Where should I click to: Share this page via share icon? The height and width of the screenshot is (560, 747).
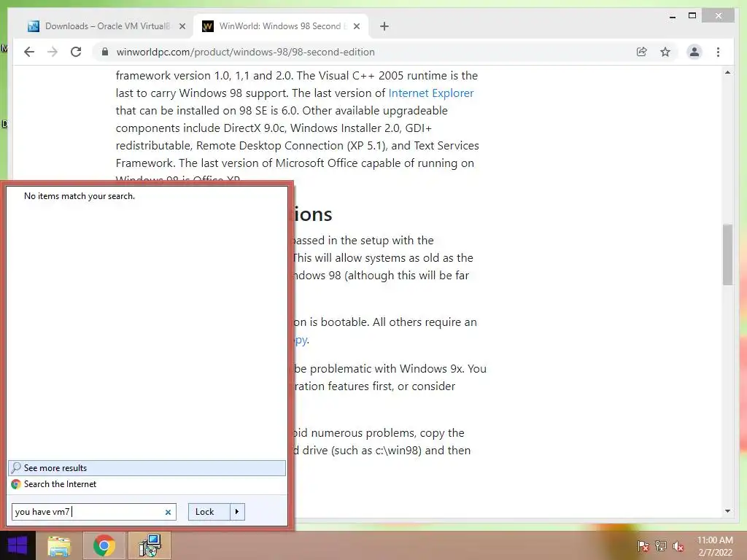point(642,52)
